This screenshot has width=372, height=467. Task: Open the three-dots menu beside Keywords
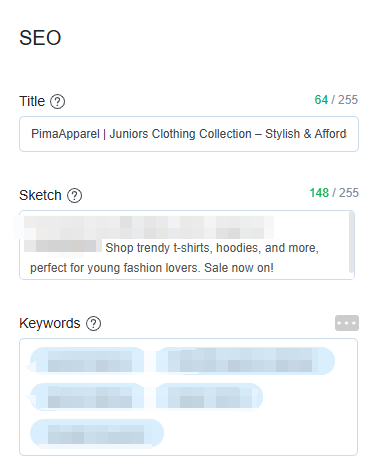coord(347,323)
